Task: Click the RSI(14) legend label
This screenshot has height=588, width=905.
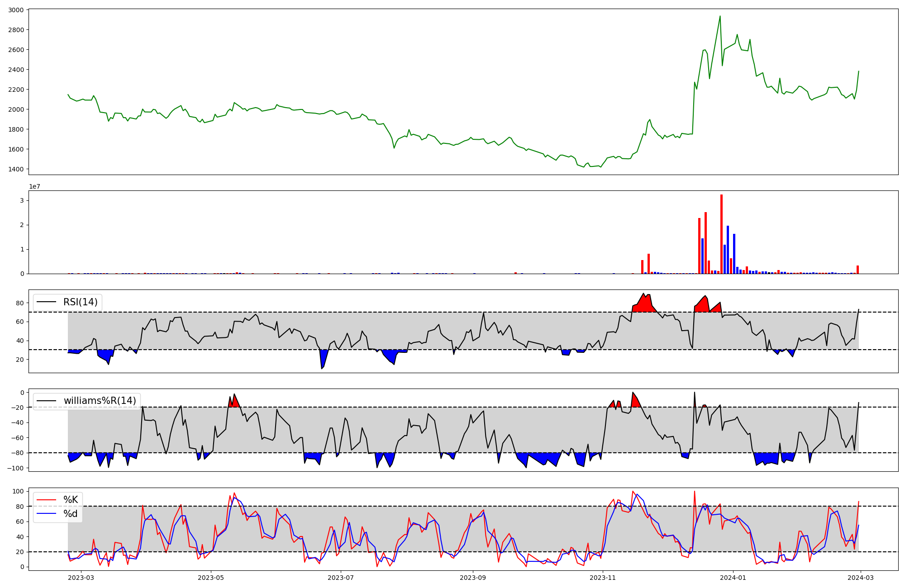Action: (x=80, y=302)
